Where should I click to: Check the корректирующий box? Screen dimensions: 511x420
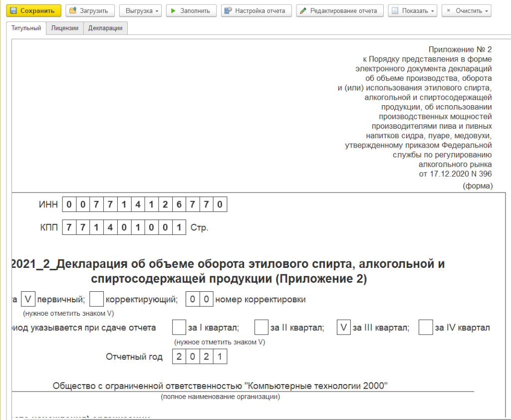click(96, 299)
